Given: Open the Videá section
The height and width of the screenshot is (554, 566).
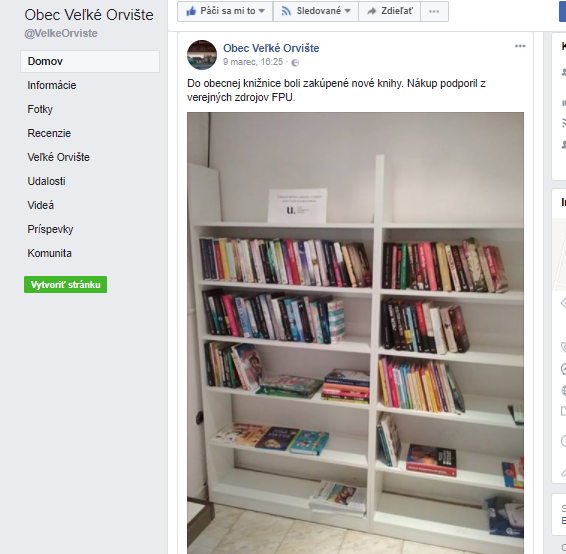Looking at the screenshot, I should 40,205.
